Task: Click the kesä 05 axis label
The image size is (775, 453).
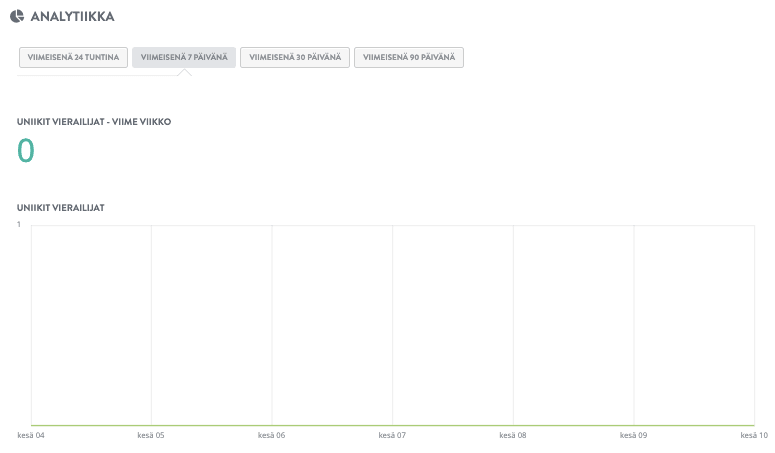Action: point(151,435)
